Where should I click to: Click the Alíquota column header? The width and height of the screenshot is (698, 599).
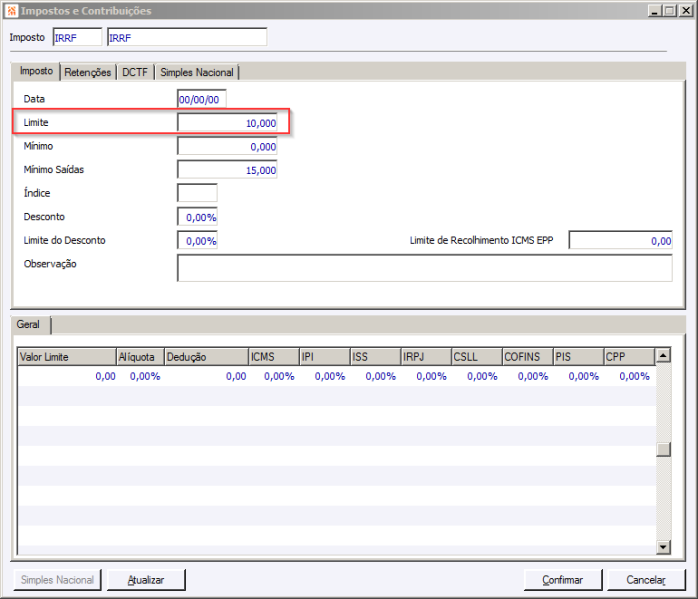tap(140, 357)
